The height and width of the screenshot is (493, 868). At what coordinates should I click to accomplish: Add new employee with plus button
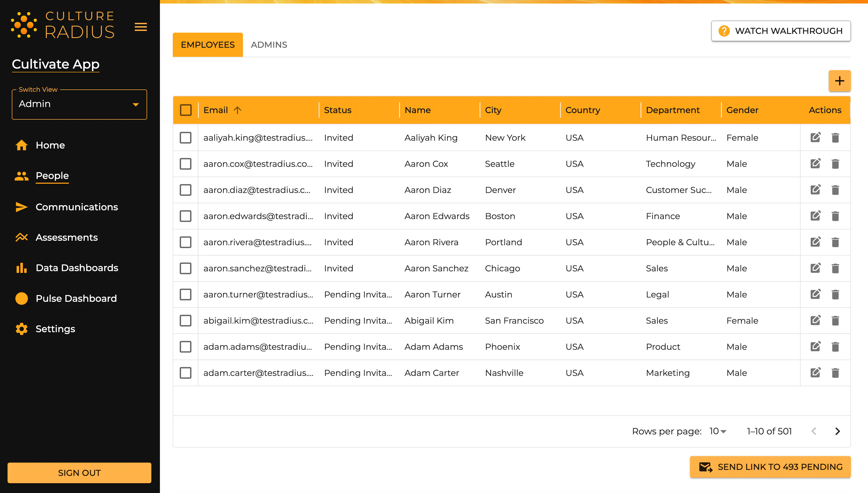click(839, 81)
